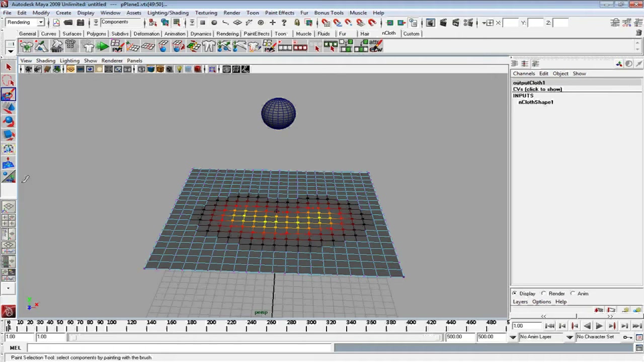Click the MEL command input field
The image size is (644, 362).
coord(180,347)
